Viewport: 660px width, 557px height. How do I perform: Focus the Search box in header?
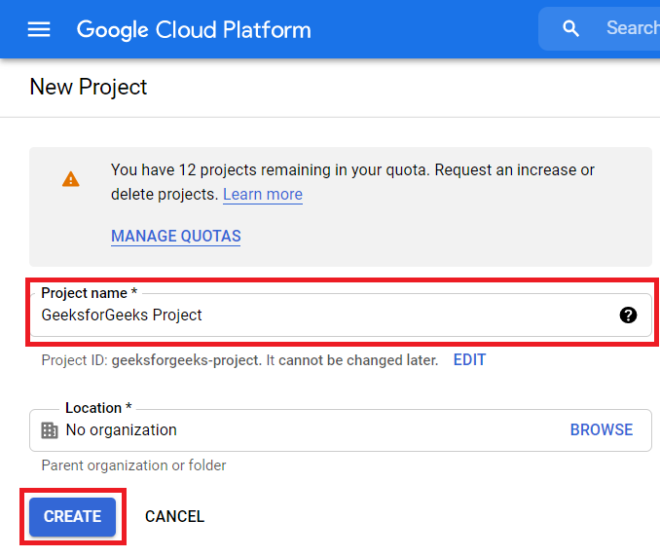tap(630, 29)
